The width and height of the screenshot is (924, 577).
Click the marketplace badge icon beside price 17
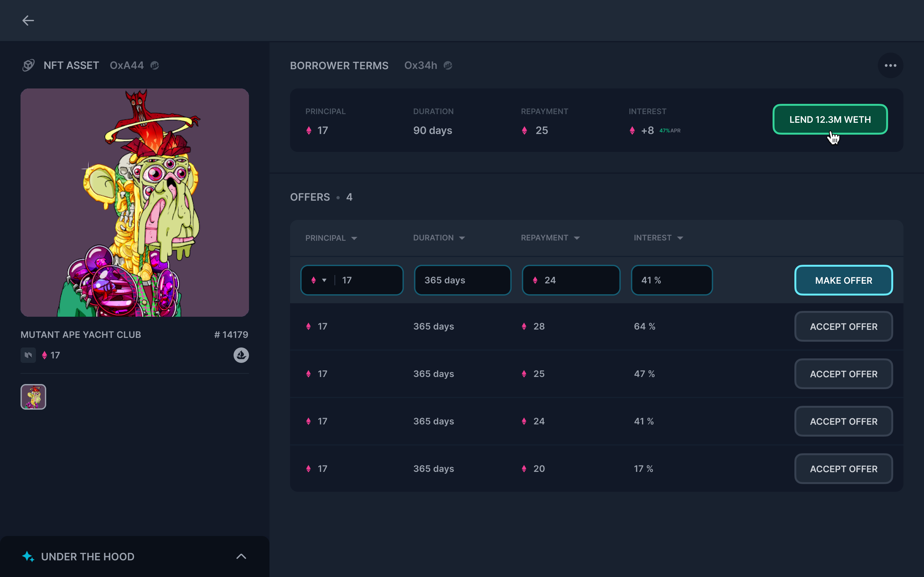(x=28, y=355)
